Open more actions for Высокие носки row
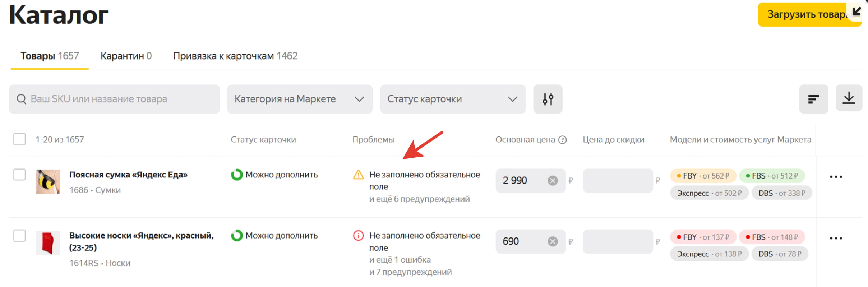The image size is (868, 287). [x=836, y=238]
